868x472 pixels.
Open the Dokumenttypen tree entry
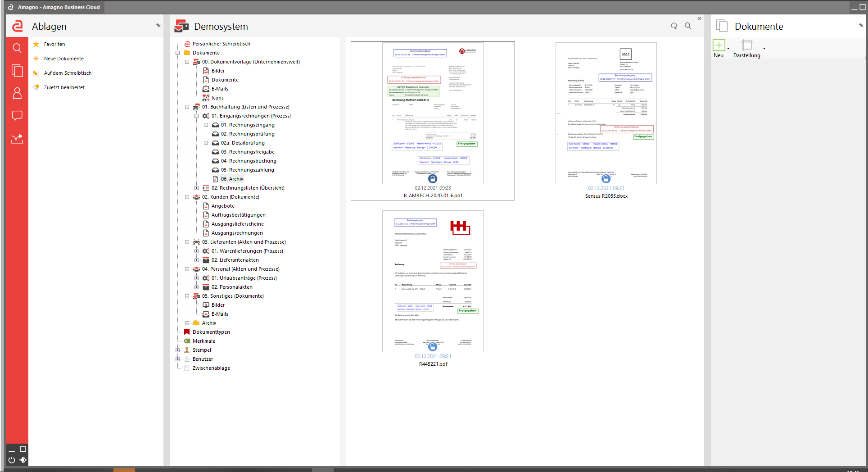point(211,332)
